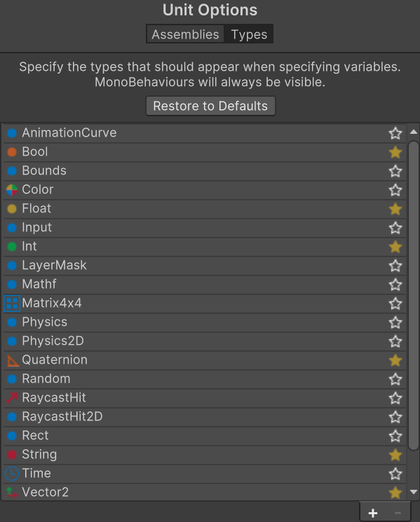Switch to the Assemblies tab
Screen dimensions: 420x522
[185, 34]
